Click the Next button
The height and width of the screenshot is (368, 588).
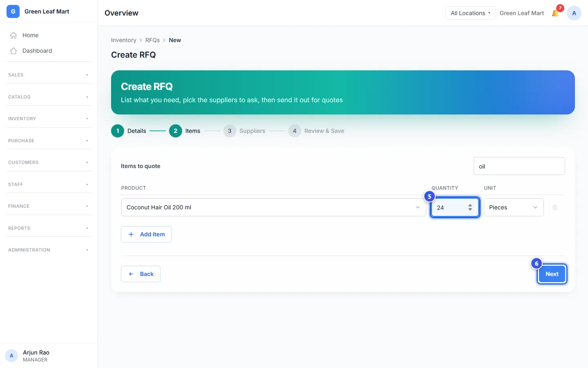tap(552, 274)
